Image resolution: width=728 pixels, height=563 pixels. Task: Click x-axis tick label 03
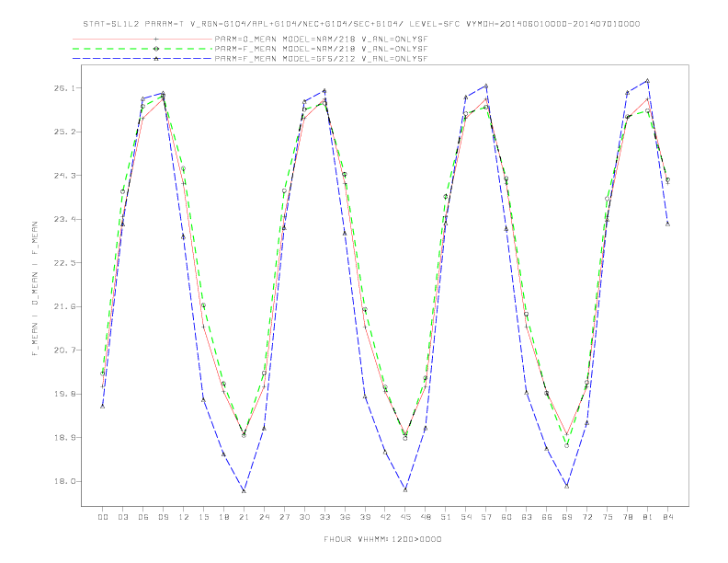(122, 517)
